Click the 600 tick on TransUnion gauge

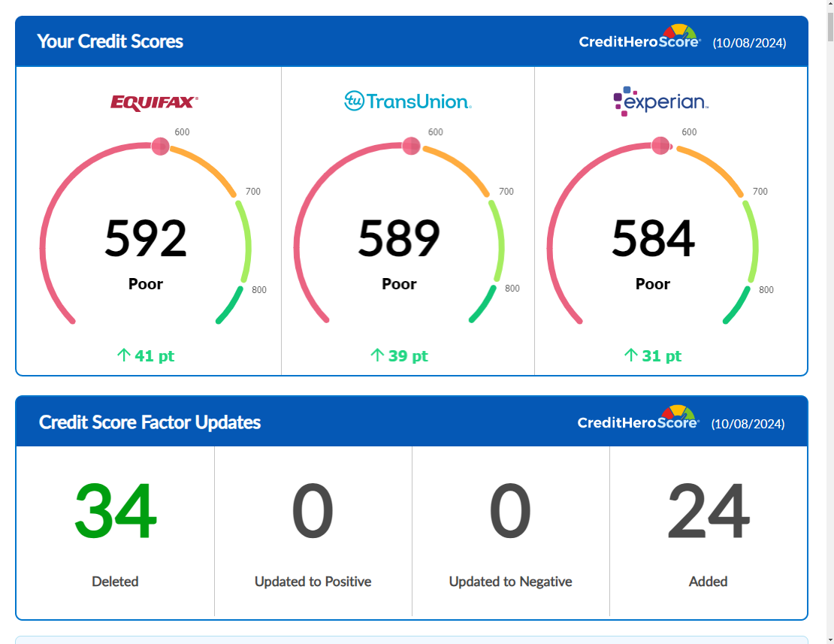(436, 132)
